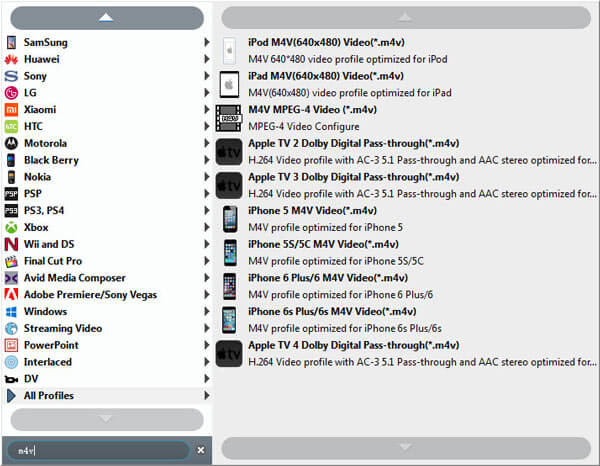Click the iPhone 6 Plus/6 profile thumbnail
Image resolution: width=600 pixels, height=466 pixels.
(230, 287)
